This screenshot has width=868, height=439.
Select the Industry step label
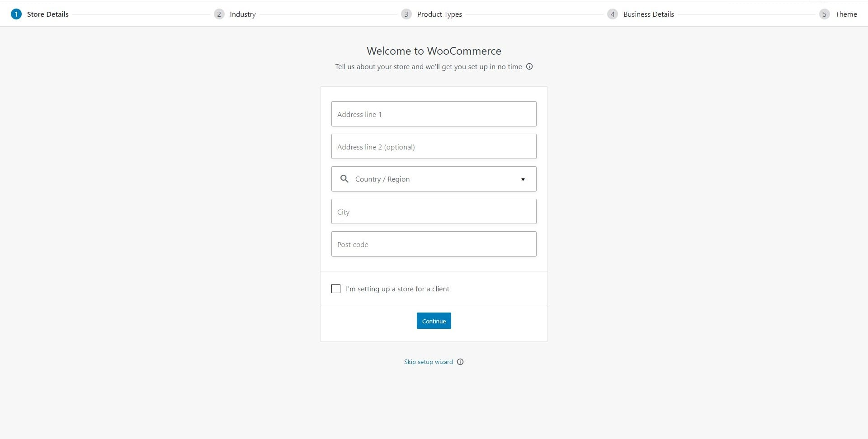point(242,14)
